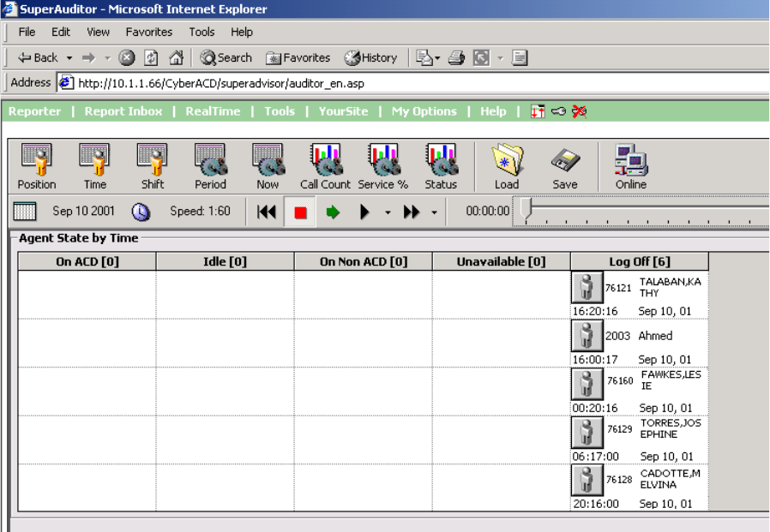The height and width of the screenshot is (532, 770).
Task: Rewind playback to the start
Action: pos(267,212)
